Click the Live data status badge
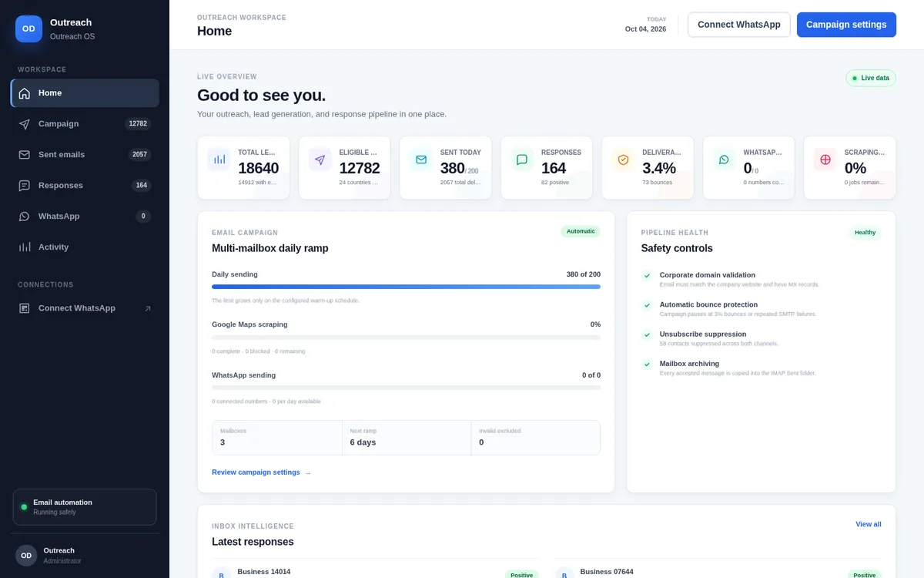 coord(871,78)
